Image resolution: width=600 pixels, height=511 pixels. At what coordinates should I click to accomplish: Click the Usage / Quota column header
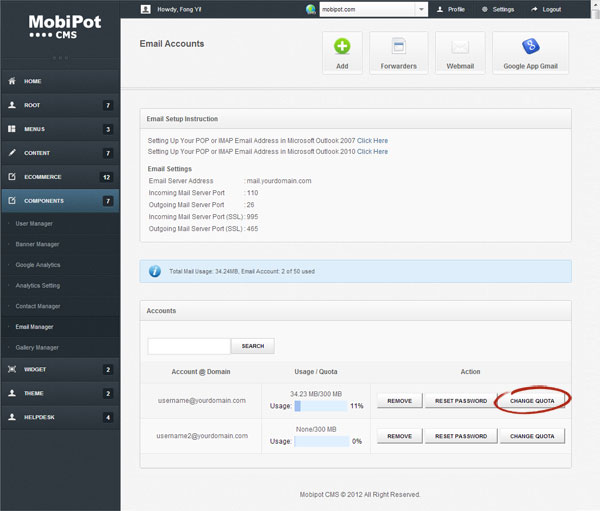316,372
